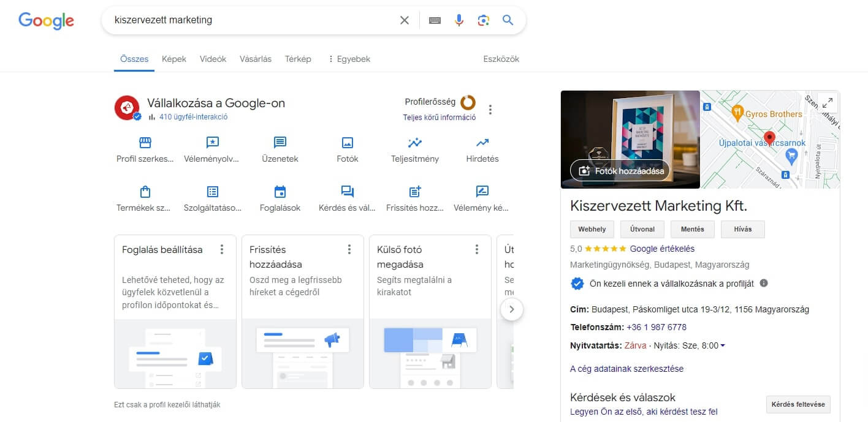This screenshot has height=422, width=868.
Task: Open the Eszközök tools option
Action: pos(501,59)
